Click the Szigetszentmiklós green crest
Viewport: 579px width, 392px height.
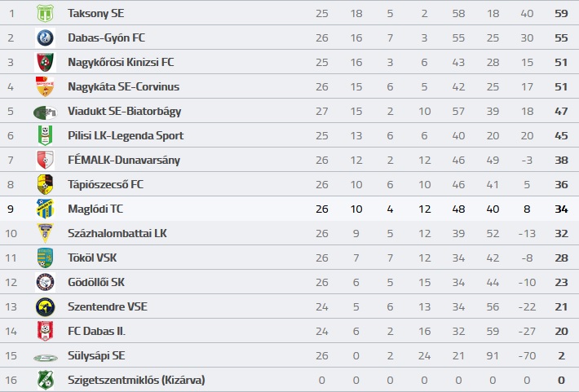point(45,380)
